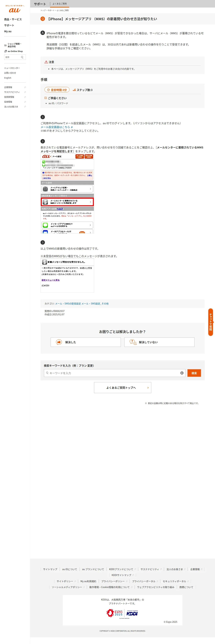Click the mail settings screenshot in step 2
This screenshot has width=215, height=644.
coord(67,193)
